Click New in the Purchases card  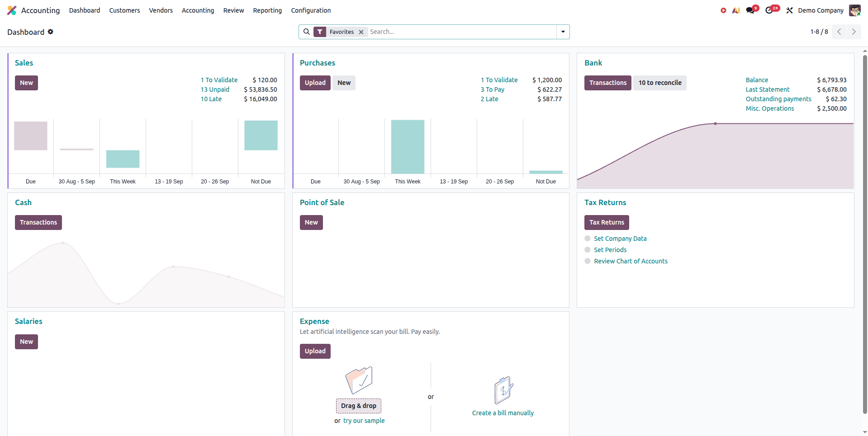pos(344,83)
